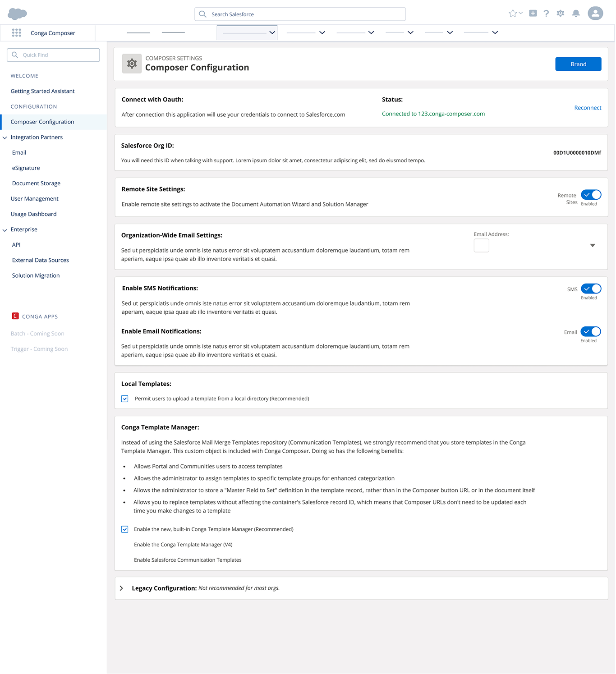The image size is (616, 674).
Task: Open the favorites list dropdown arrow
Action: pos(521,13)
